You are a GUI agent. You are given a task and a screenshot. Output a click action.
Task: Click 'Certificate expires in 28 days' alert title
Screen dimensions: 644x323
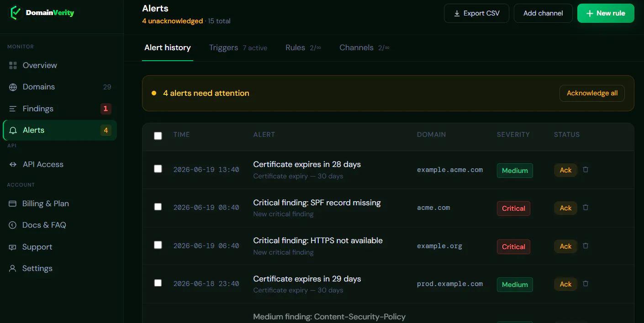point(307,164)
